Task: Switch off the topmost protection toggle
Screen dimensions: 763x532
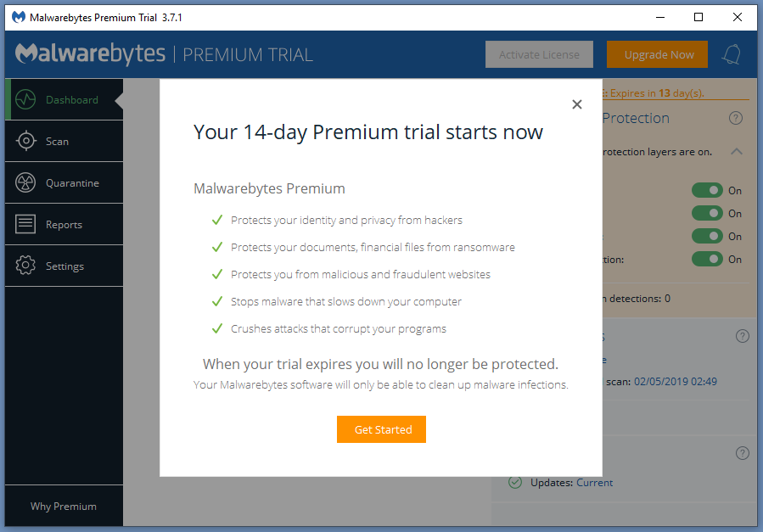Action: [x=707, y=191]
